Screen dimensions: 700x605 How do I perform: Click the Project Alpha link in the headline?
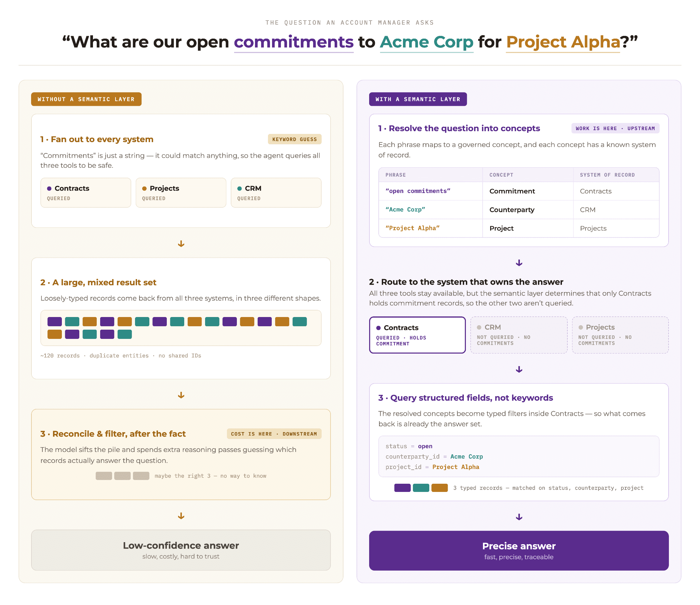pos(563,42)
